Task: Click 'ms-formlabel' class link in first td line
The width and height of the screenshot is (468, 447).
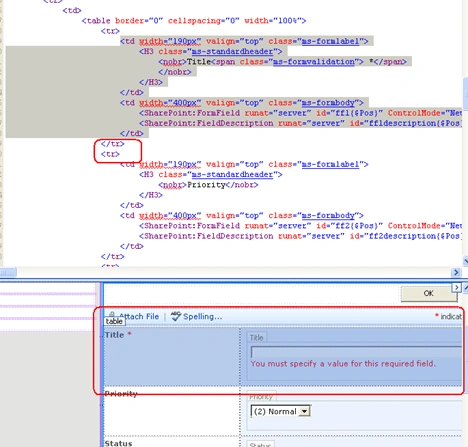Action: coord(330,41)
